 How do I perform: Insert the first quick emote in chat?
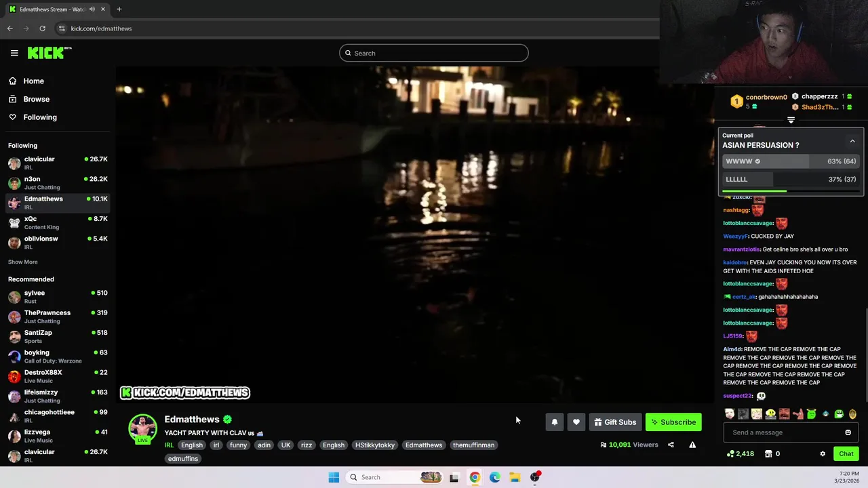[x=730, y=414]
